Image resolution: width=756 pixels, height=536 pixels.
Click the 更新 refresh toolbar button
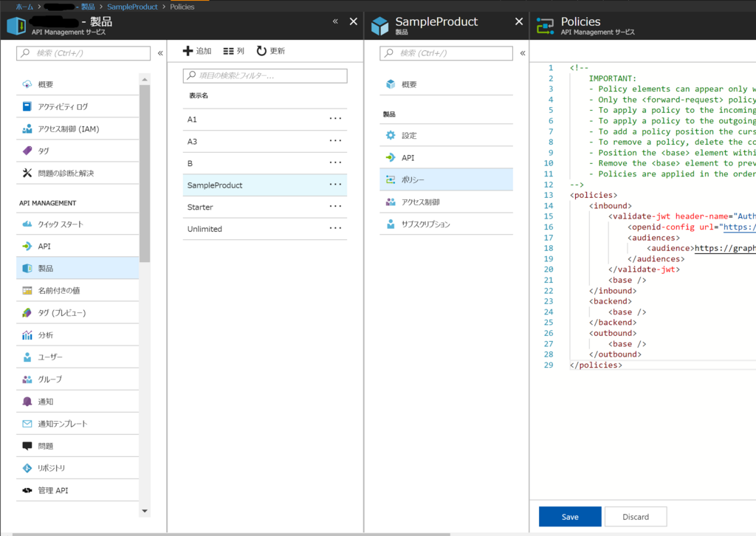tap(270, 51)
